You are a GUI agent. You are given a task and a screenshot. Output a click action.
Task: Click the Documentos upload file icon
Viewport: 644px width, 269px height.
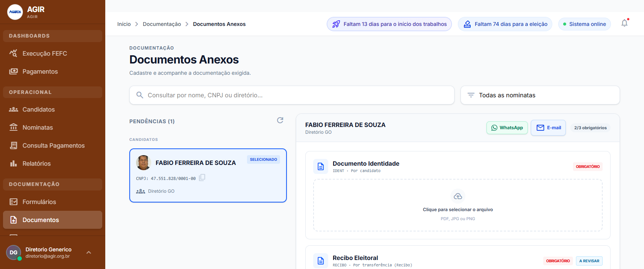(x=14, y=220)
